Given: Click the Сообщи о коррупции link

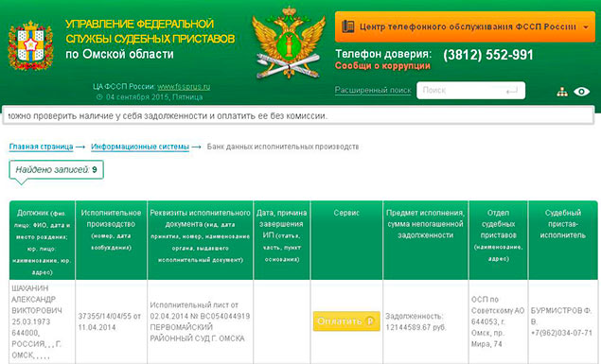Looking at the screenshot, I should click(382, 66).
